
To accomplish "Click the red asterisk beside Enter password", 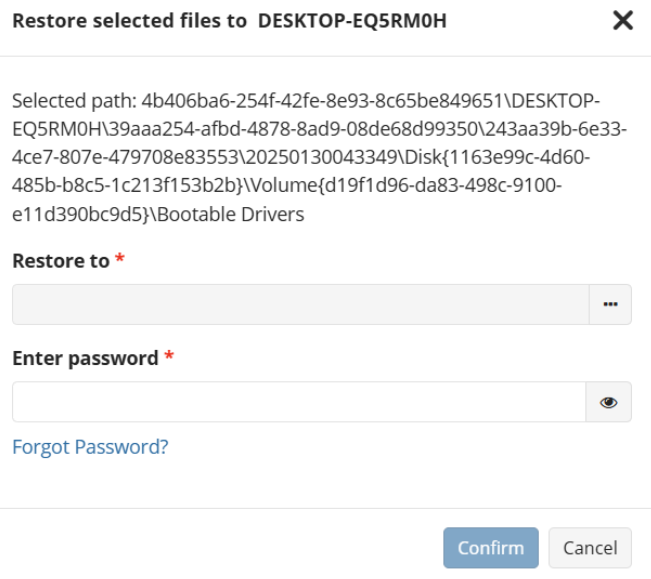I will point(169,358).
